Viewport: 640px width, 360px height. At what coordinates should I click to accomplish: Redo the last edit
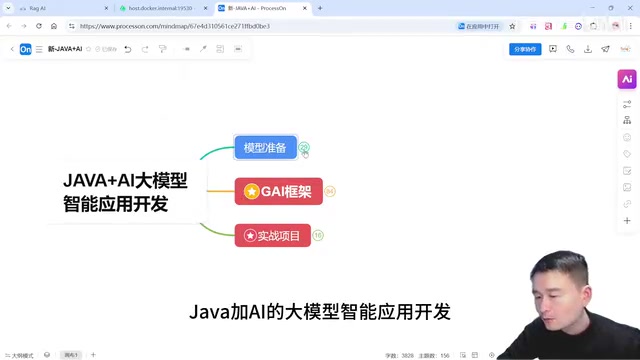tap(145, 49)
